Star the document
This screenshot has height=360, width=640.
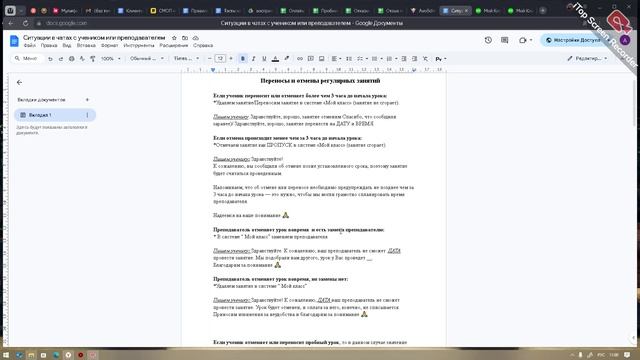174,38
